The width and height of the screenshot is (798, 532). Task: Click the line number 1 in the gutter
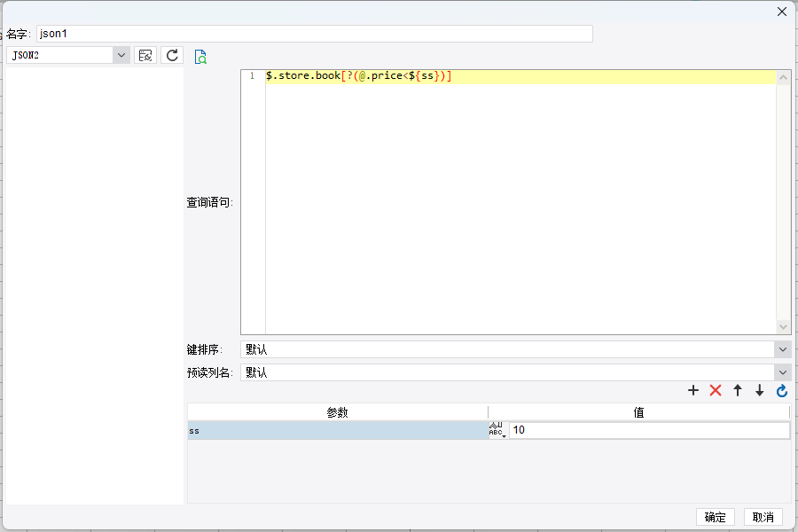click(x=252, y=76)
